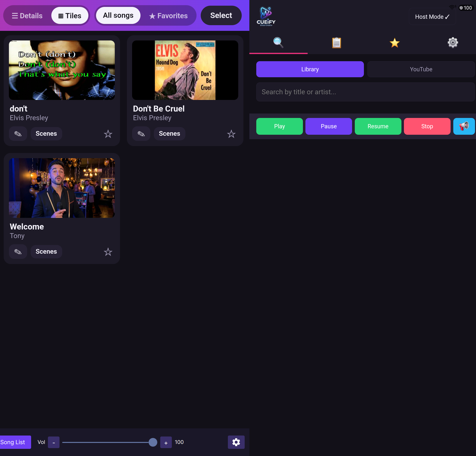Click the volume value "100"
Viewport: 476px width, 456px height.
tap(179, 442)
